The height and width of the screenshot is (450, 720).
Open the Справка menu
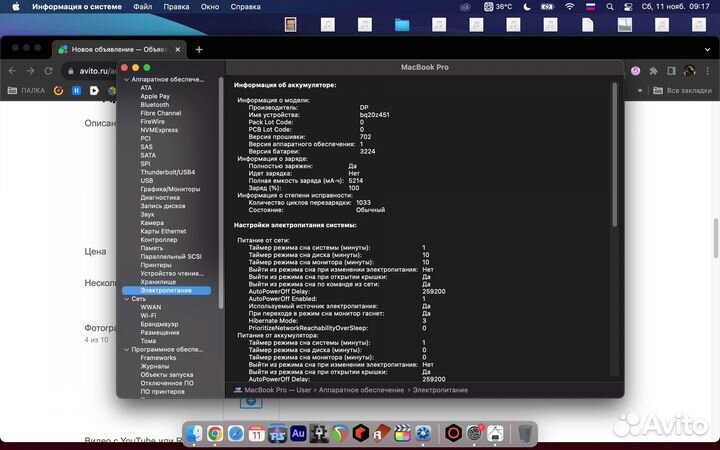click(x=245, y=6)
